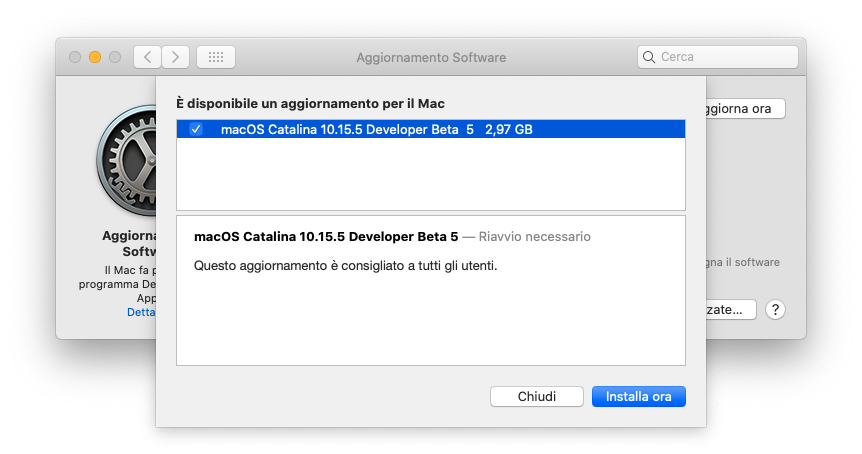
Task: Click the back navigation arrow
Action: pos(147,57)
